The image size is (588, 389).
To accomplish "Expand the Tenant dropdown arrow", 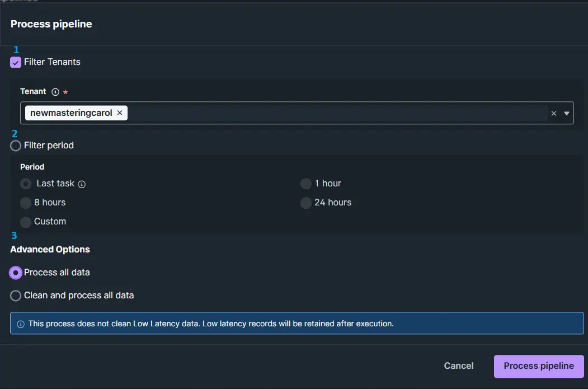I will pyautogui.click(x=567, y=114).
